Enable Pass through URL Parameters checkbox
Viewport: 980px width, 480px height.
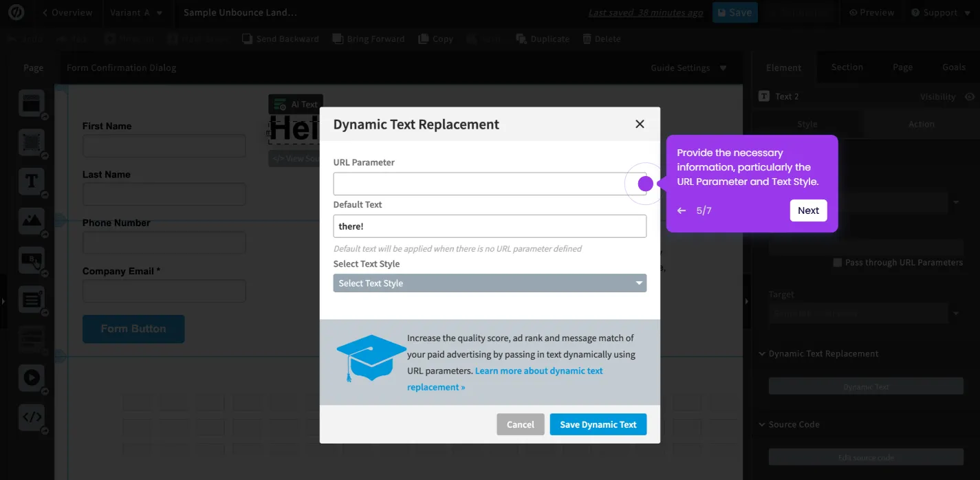[837, 262]
